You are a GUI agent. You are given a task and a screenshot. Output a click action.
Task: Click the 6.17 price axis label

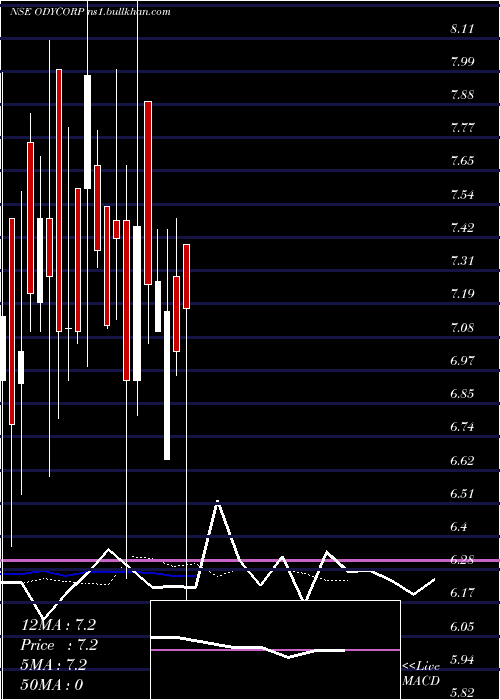point(462,592)
